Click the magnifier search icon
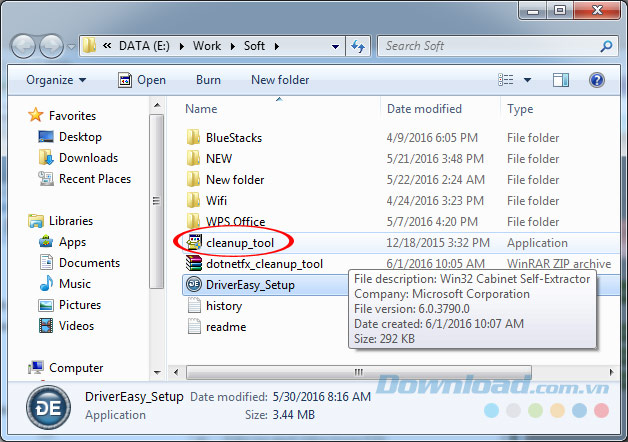 [606, 46]
